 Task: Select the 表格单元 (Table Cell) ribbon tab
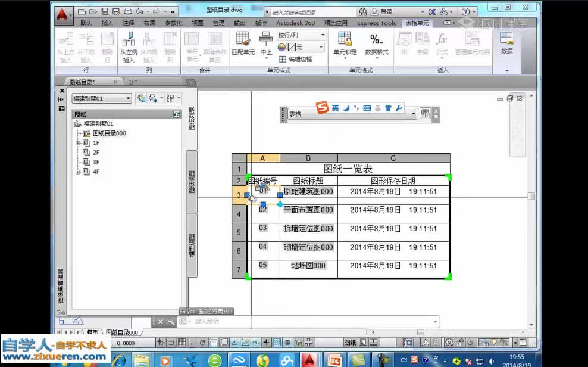(417, 23)
